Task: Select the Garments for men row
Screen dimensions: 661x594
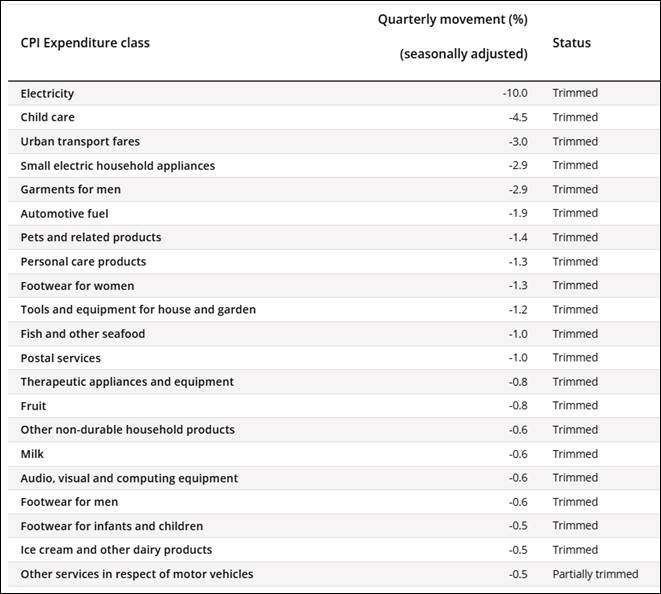Action: 70,189
